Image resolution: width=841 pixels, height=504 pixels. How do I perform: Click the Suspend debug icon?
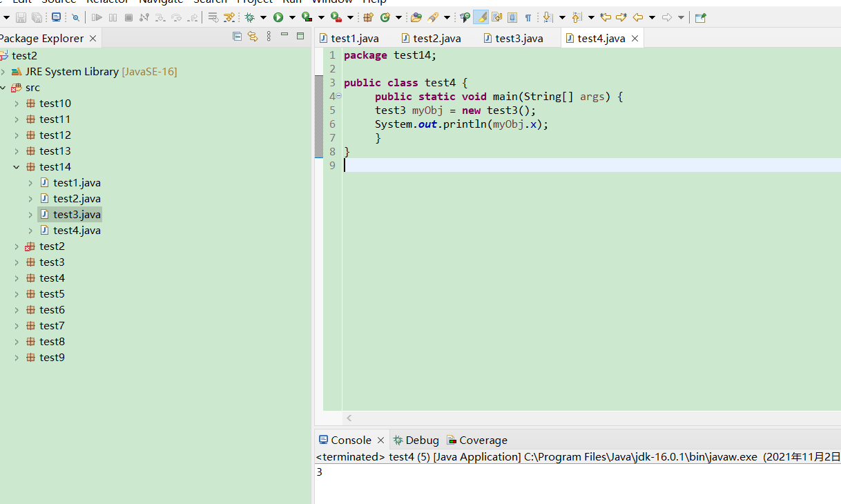(113, 17)
